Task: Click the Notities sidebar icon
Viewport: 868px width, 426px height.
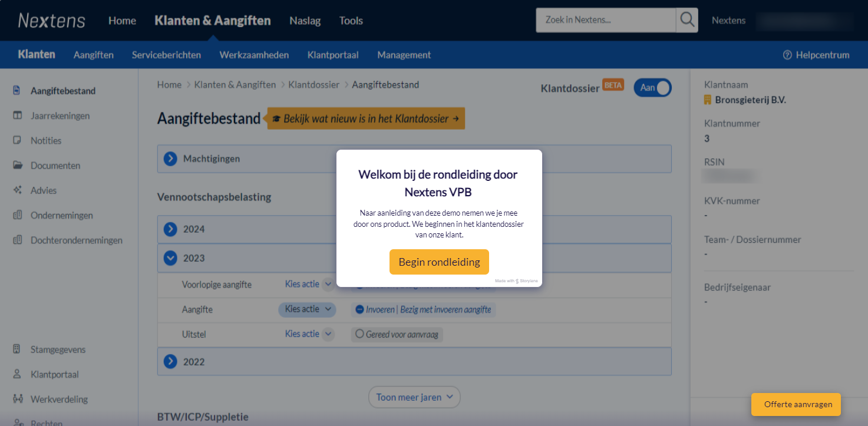Action: coord(17,140)
